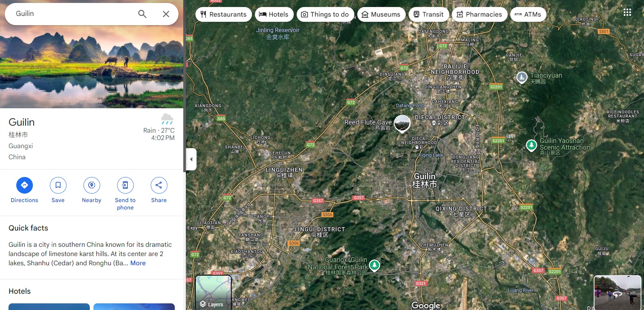Search Nearby Guilin
This screenshot has height=310, width=644.
(x=92, y=190)
